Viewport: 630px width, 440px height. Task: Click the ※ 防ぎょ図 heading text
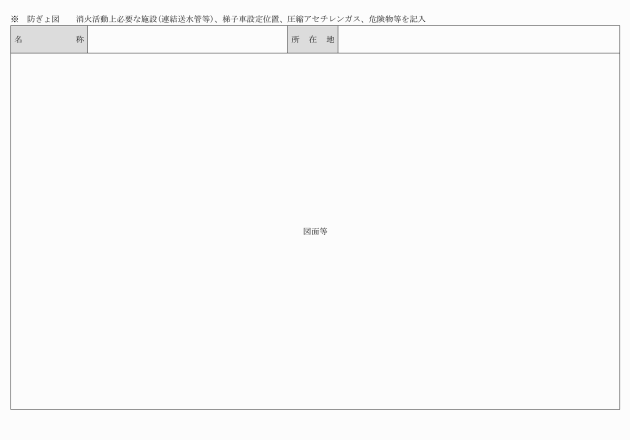[x=35, y=19]
